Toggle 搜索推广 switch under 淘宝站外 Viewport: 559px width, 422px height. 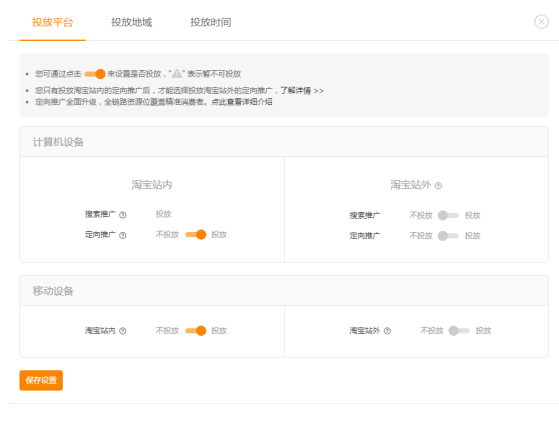pyautogui.click(x=448, y=215)
